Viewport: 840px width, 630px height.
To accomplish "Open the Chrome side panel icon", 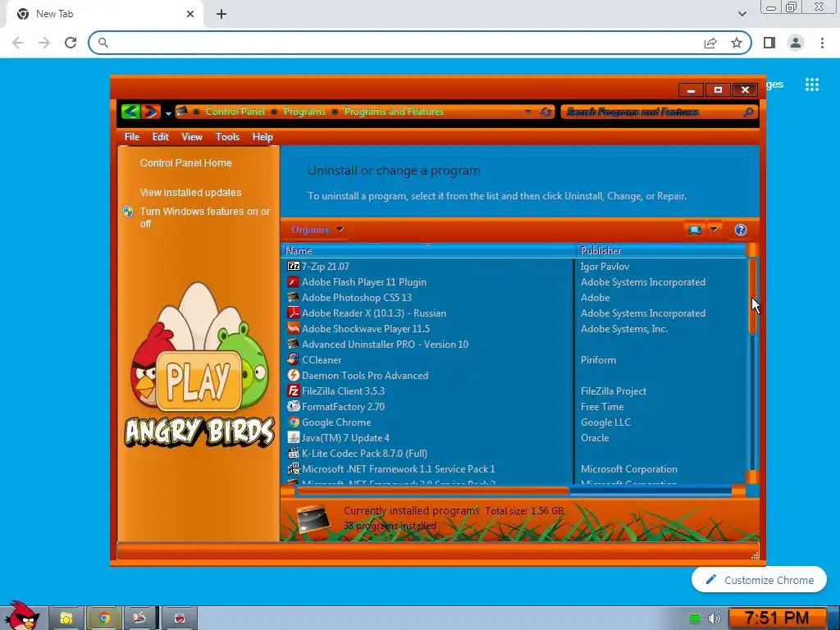I will [x=769, y=43].
